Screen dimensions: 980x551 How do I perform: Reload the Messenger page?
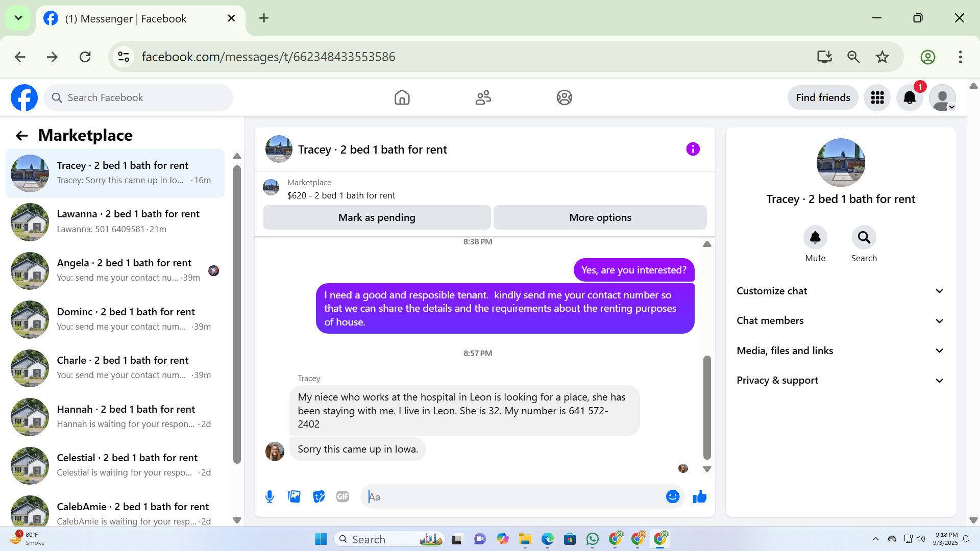point(85,57)
